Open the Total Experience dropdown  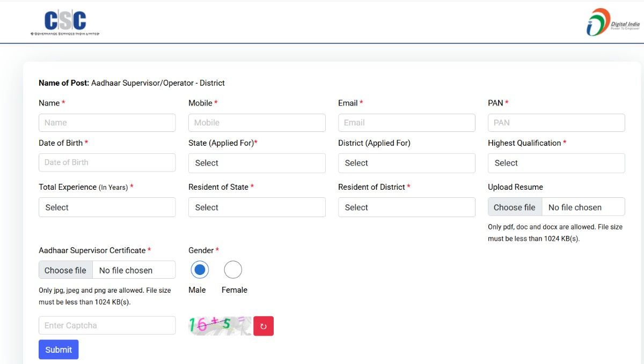point(107,207)
